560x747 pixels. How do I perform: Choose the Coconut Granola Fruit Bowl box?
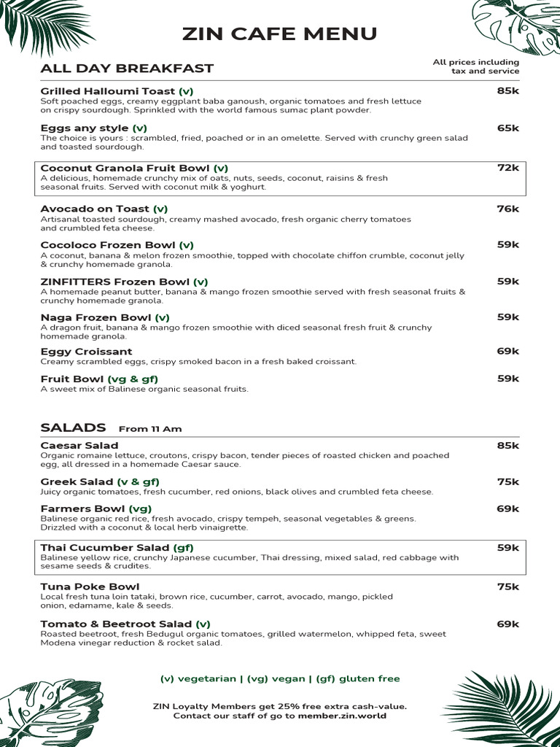(280, 177)
